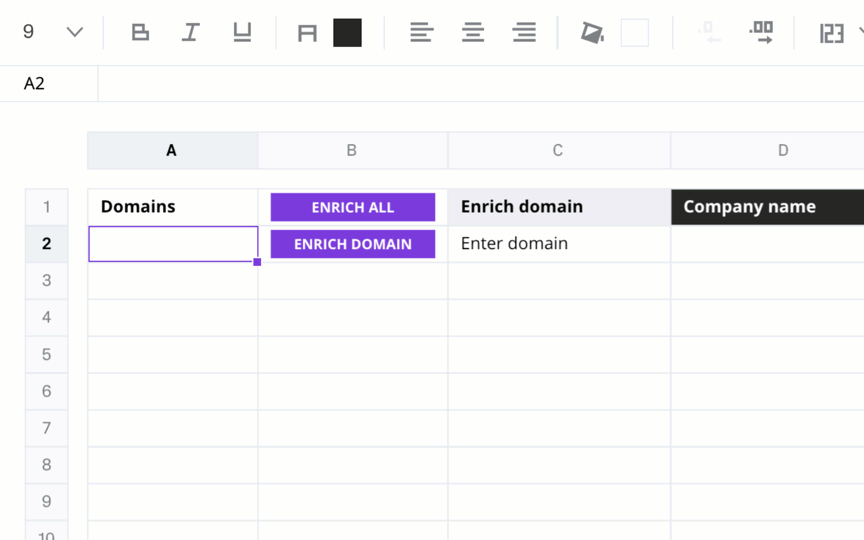Click the text color letter icon
Viewport: 864px width, 540px height.
tap(307, 33)
